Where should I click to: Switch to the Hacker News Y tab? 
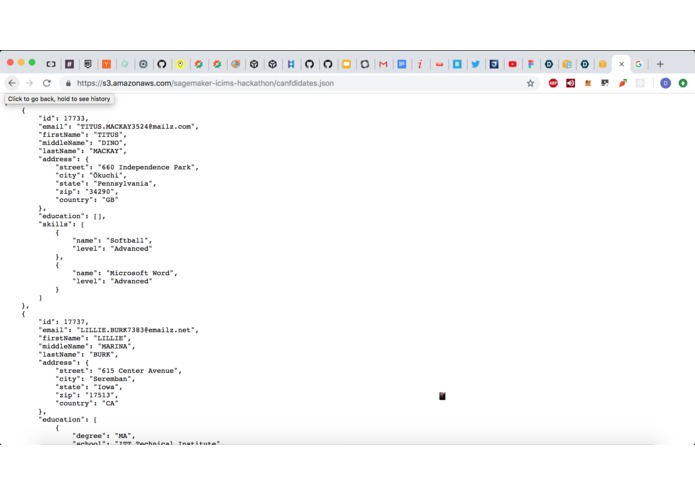[x=106, y=64]
